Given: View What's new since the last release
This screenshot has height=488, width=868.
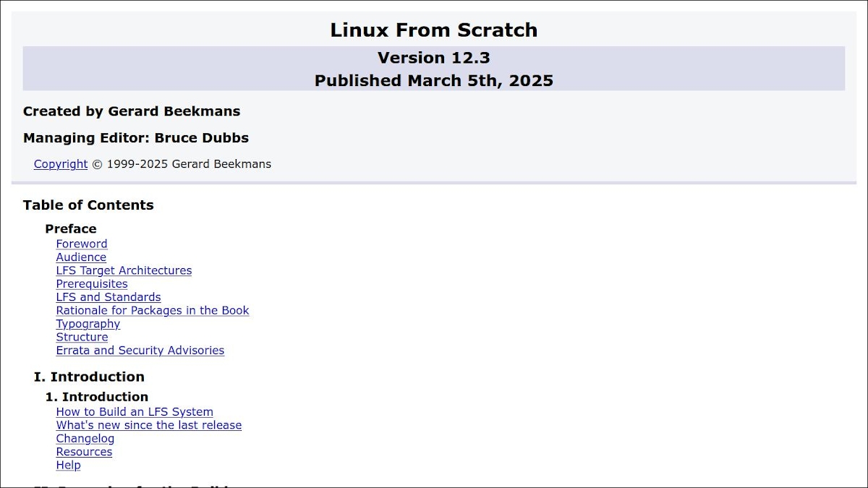Looking at the screenshot, I should 149,425.
